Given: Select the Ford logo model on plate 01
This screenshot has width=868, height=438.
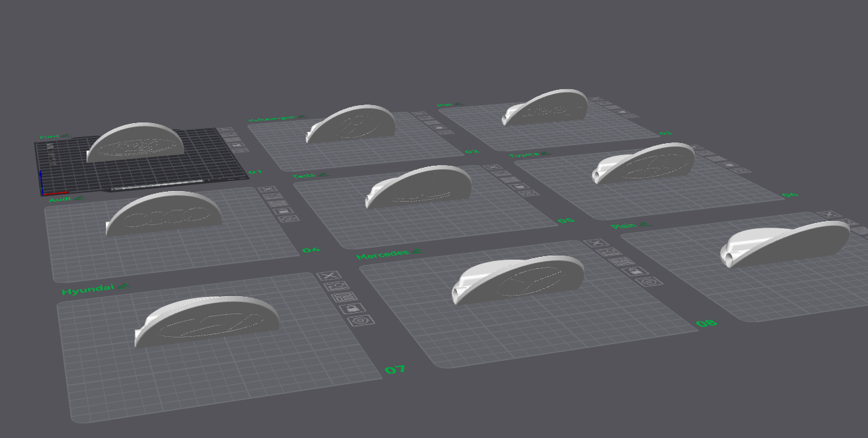Looking at the screenshot, I should [136, 142].
